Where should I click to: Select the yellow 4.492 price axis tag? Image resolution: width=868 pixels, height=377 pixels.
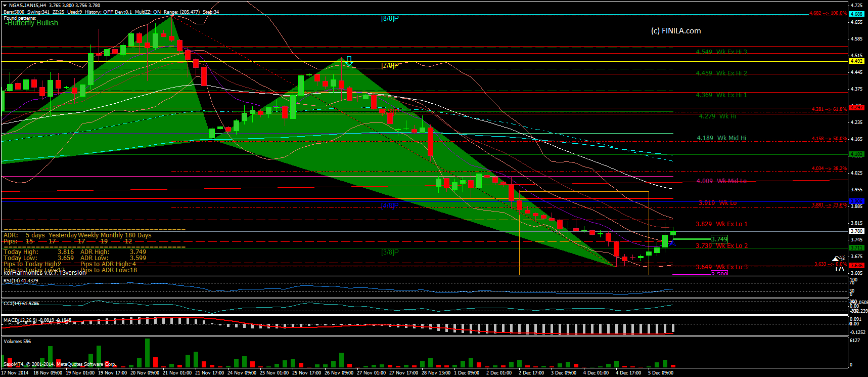point(856,61)
